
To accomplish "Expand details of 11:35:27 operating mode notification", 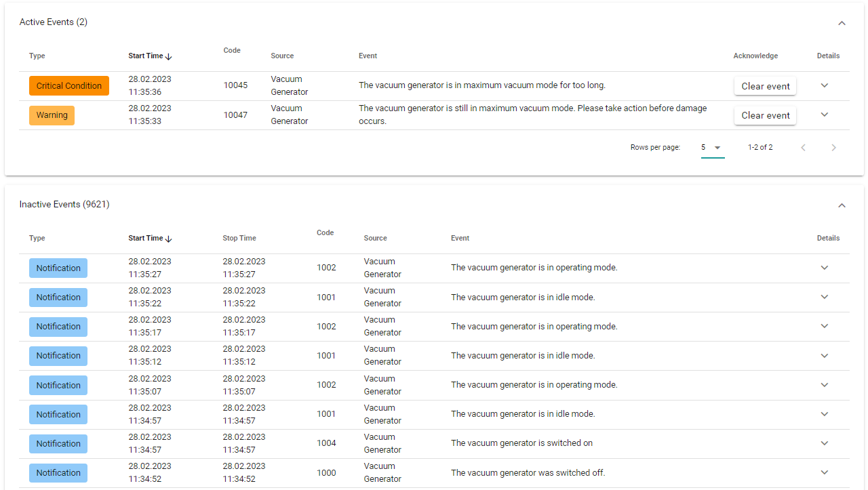I will [825, 268].
